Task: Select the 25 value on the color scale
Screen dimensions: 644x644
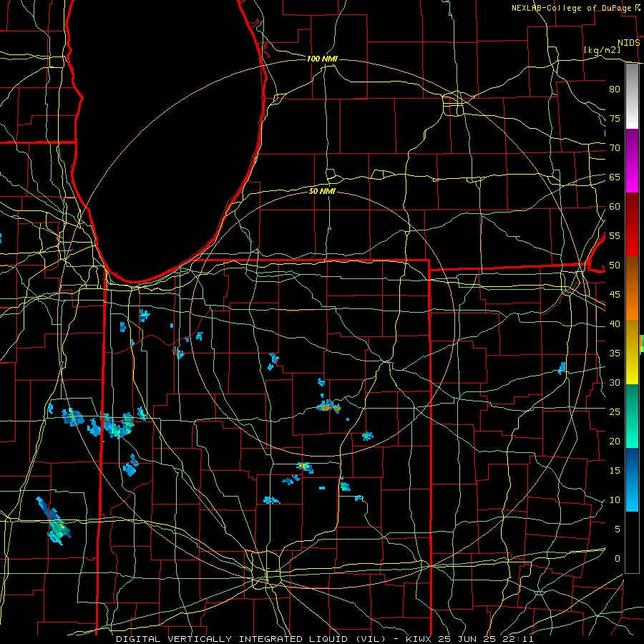Action: pos(615,412)
